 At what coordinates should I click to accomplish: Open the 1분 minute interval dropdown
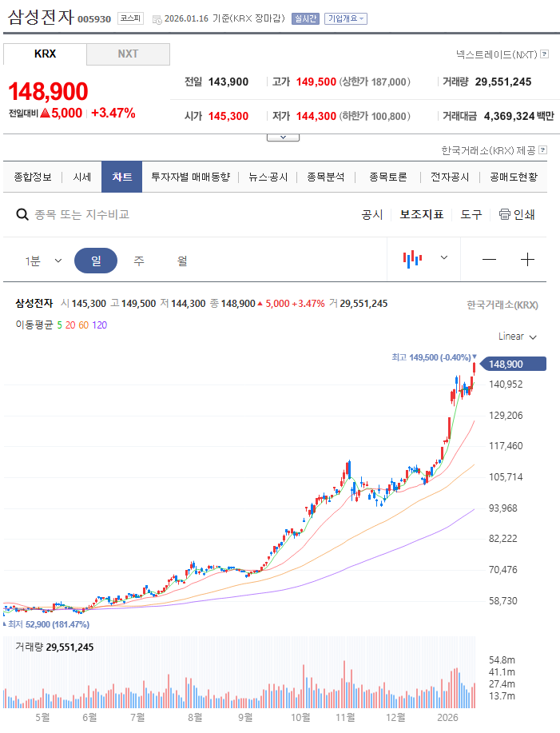click(43, 261)
